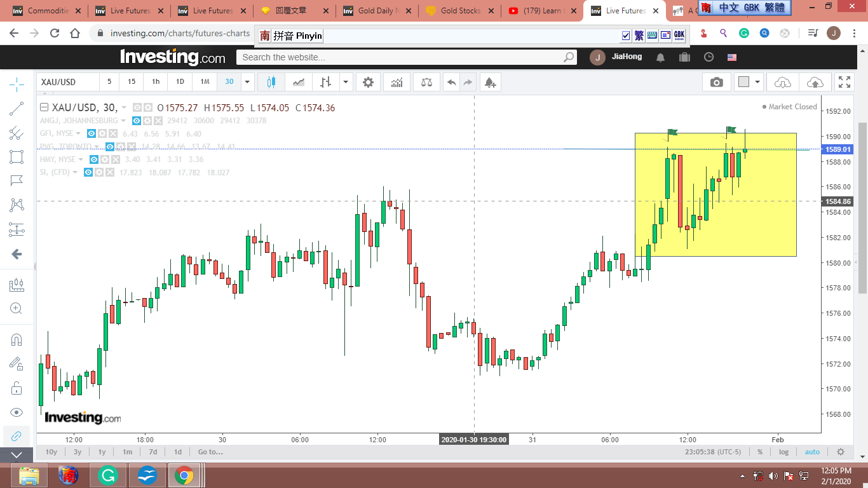This screenshot has width=868, height=488.
Task: Toggle lock all drawing tools
Action: tap(17, 388)
